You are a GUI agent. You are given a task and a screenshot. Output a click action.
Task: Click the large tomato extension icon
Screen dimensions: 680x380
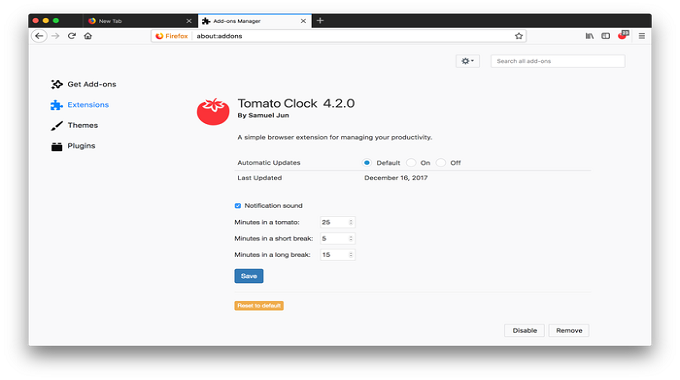[x=213, y=111]
